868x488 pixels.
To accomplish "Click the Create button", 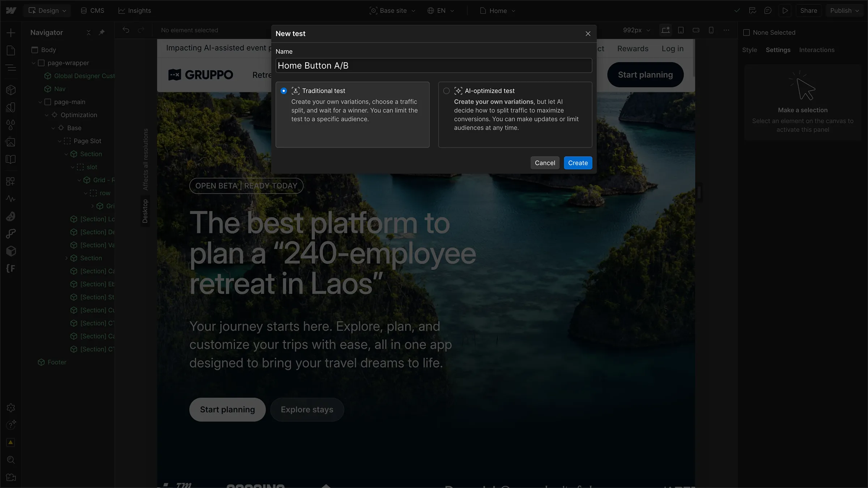I will pyautogui.click(x=578, y=163).
